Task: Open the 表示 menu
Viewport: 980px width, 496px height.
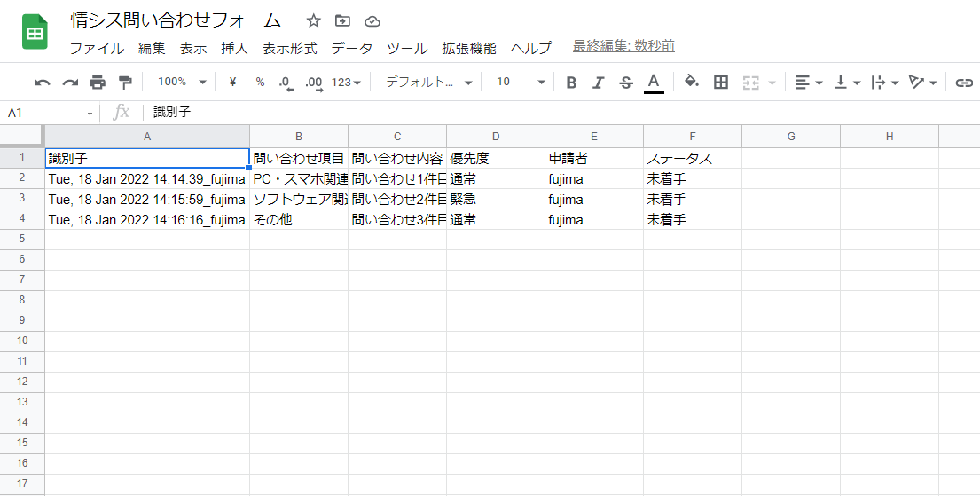Action: click(x=193, y=48)
